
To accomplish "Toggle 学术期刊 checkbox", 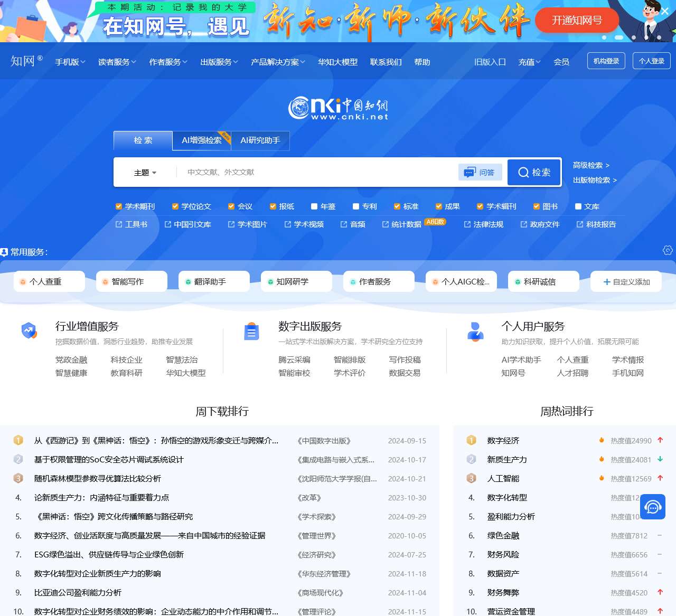I will tap(119, 206).
